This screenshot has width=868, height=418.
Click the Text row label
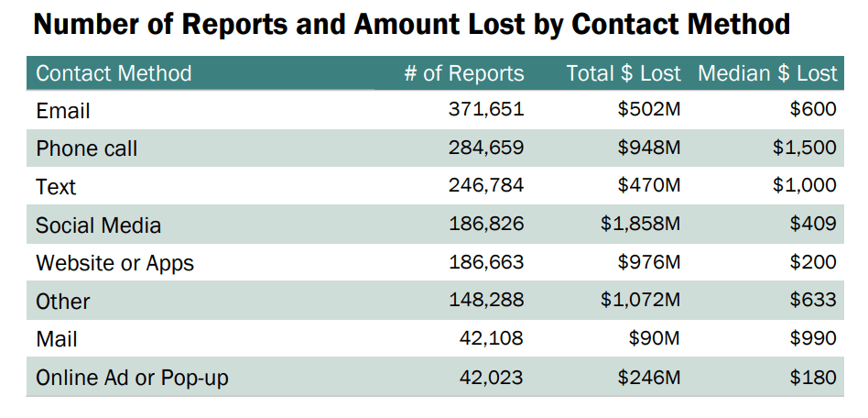point(56,187)
